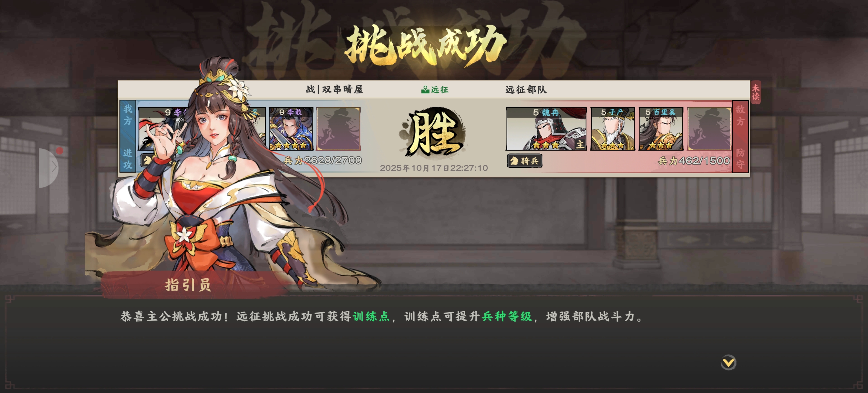The width and height of the screenshot is (868, 393).
Task: Select enemy general 百里奚 portrait
Action: [661, 129]
